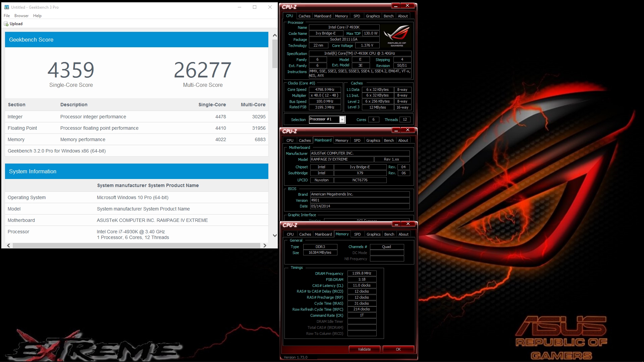Go to CPU tab in bottom CPU-Z window

click(290, 234)
